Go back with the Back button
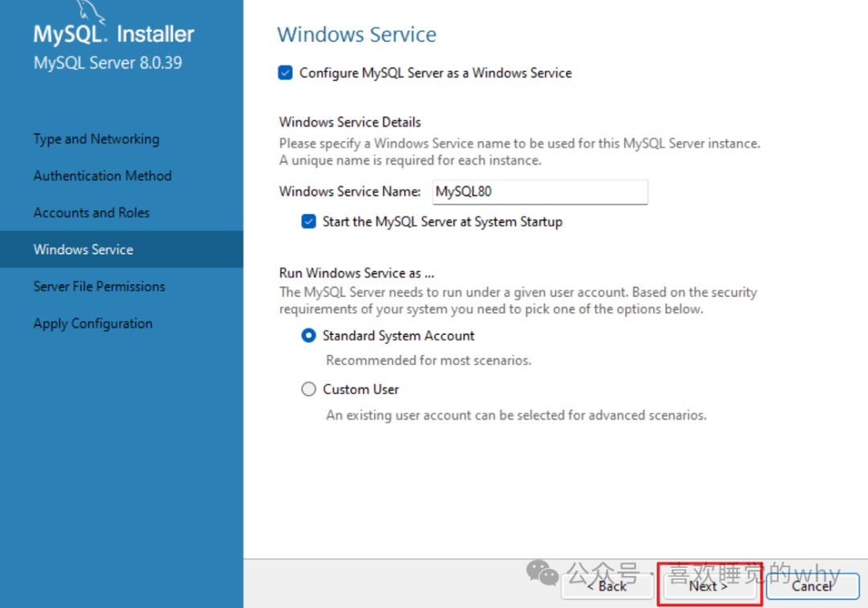The image size is (868, 608). click(607, 585)
